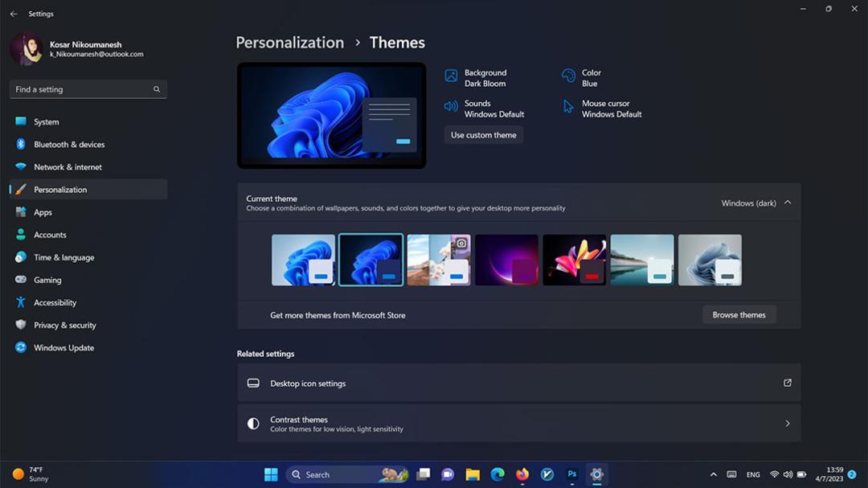Select the gray Flow theme thumbnail
Screen dimensions: 868x488
click(x=710, y=260)
